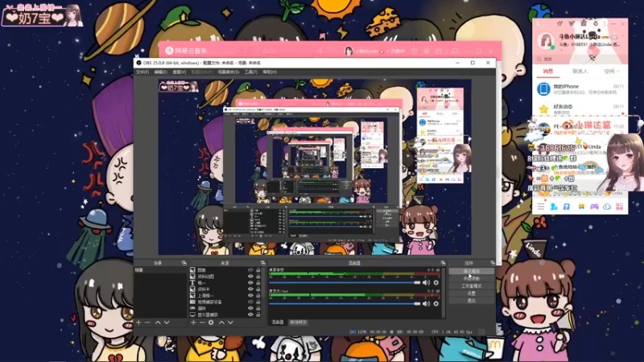Click the NetEase Cloud Music logo
Screen dimensions: 644x362
(186, 51)
